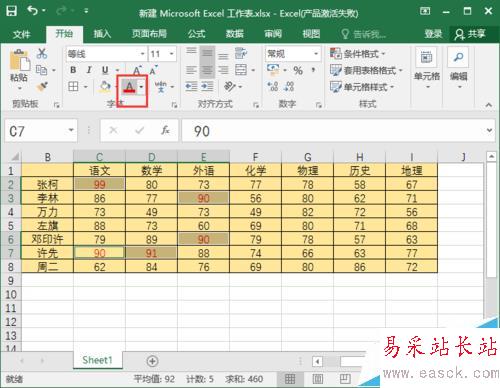500x388 pixels.
Task: Expand the Name Box C7 dropdown
Action: pos(71,130)
